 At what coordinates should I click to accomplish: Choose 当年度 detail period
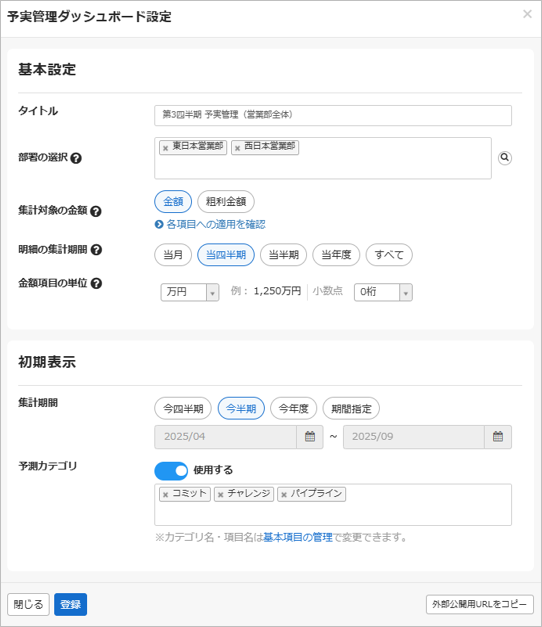pos(336,255)
